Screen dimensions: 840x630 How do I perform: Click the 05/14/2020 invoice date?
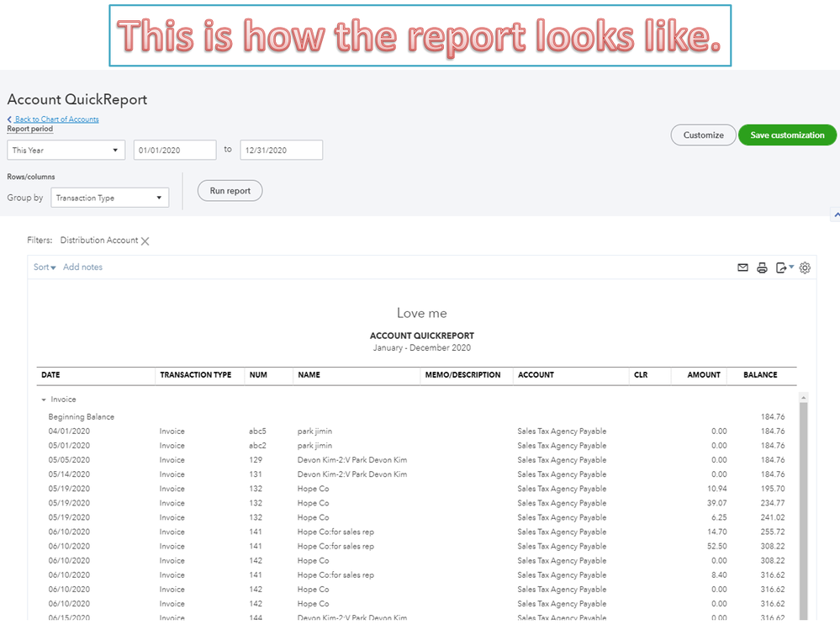[69, 474]
